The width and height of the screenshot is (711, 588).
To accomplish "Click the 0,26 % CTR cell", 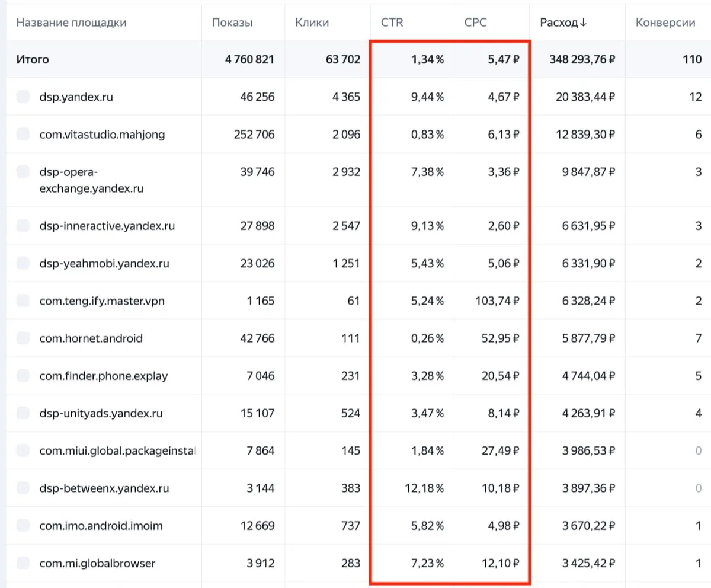I will coord(427,338).
